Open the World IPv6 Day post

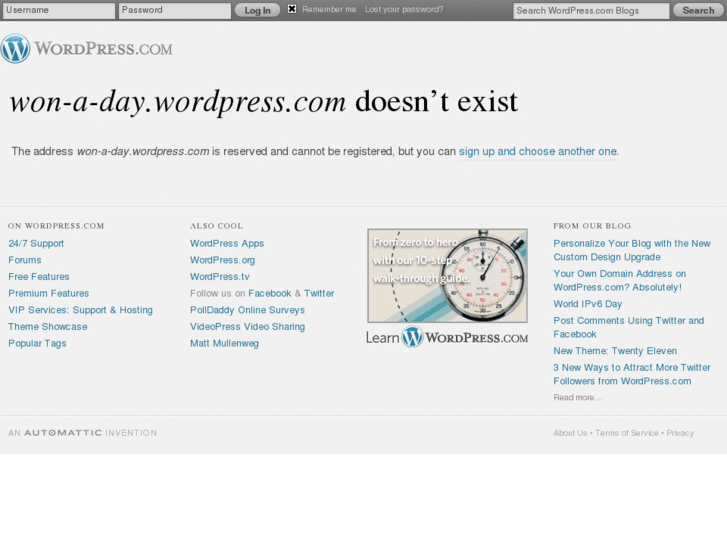pyautogui.click(x=587, y=304)
